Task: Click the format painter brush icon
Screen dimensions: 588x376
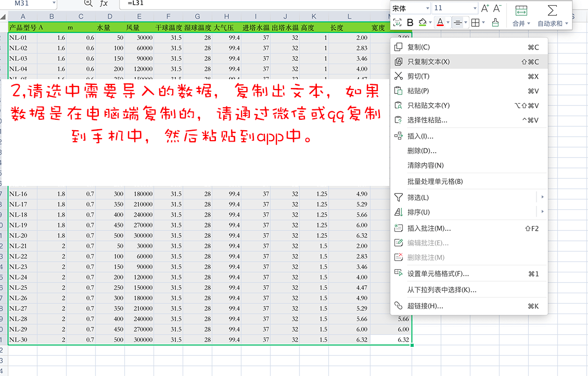Action: click(x=495, y=22)
